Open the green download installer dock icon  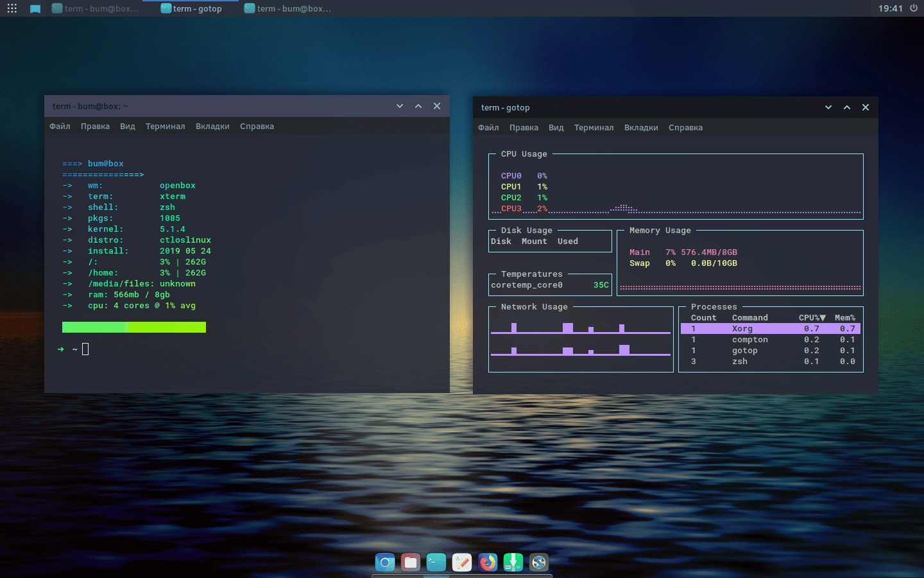pos(513,563)
